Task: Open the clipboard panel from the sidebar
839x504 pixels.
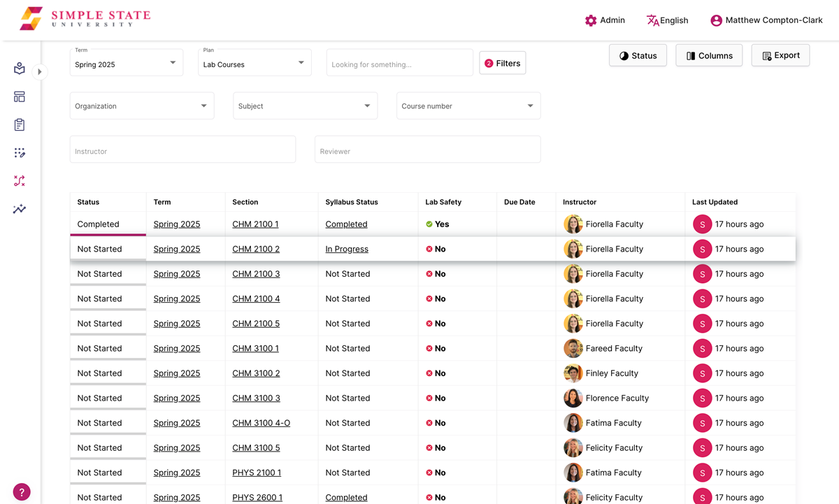Action: (19, 124)
